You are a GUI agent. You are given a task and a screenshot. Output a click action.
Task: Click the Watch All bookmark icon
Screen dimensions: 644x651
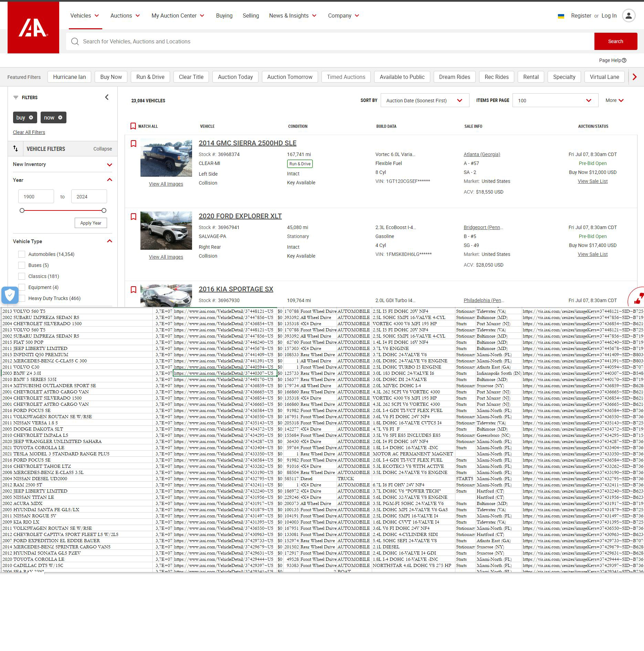pos(133,126)
